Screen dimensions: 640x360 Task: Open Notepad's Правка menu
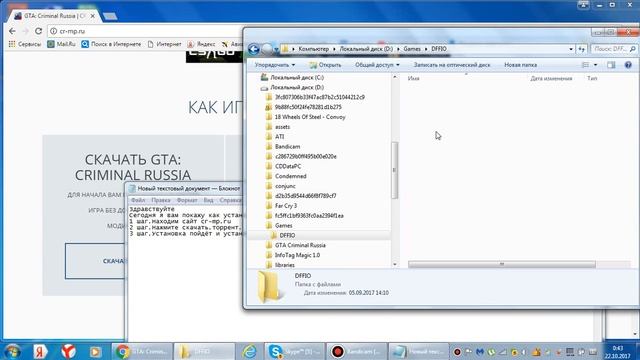(x=161, y=200)
